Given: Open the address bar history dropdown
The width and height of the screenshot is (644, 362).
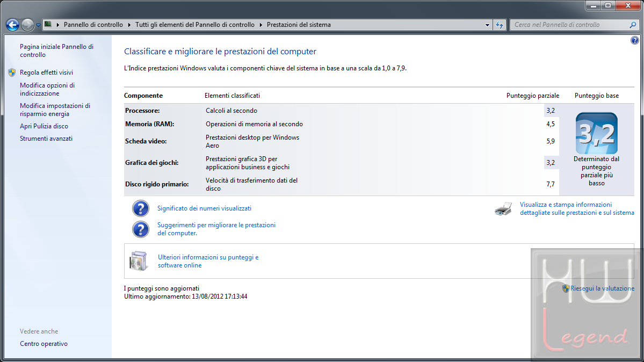Looking at the screenshot, I should 488,25.
